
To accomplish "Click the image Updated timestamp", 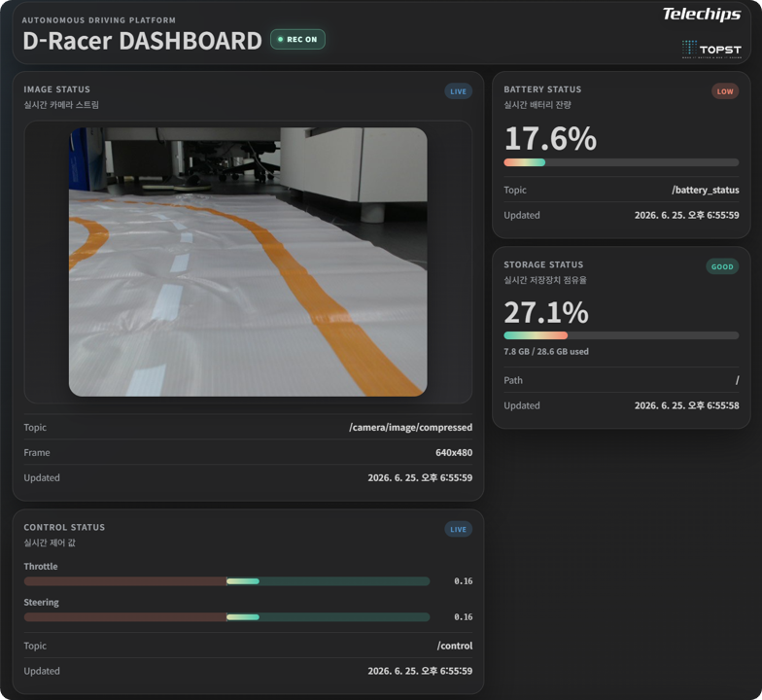I will (x=420, y=478).
